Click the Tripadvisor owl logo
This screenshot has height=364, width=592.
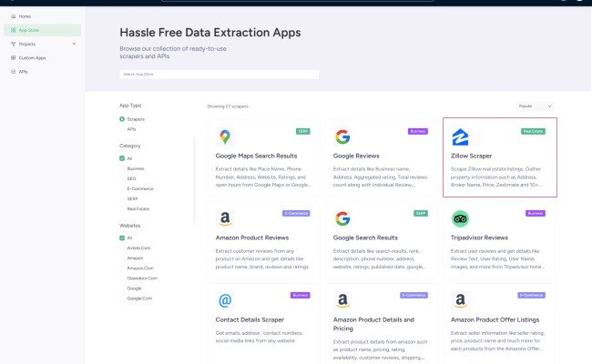pyautogui.click(x=460, y=218)
